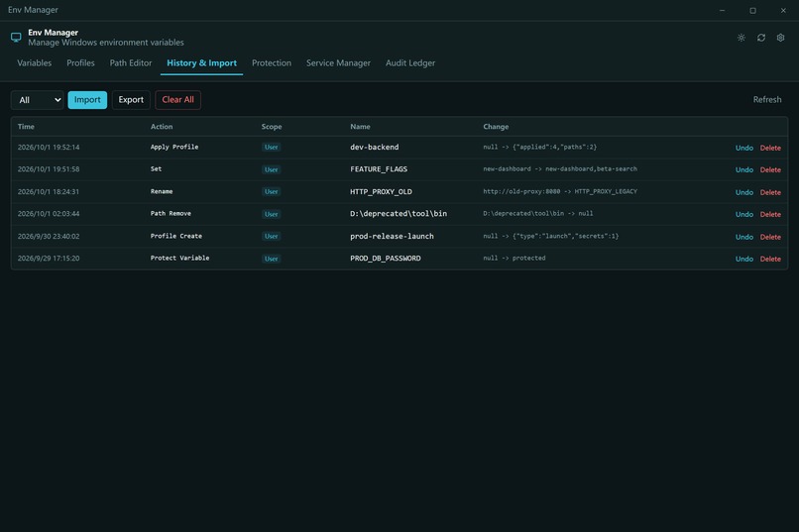The height and width of the screenshot is (532, 799).
Task: Click the timestamp 2026/9/30 23:40:02
Action: point(49,236)
